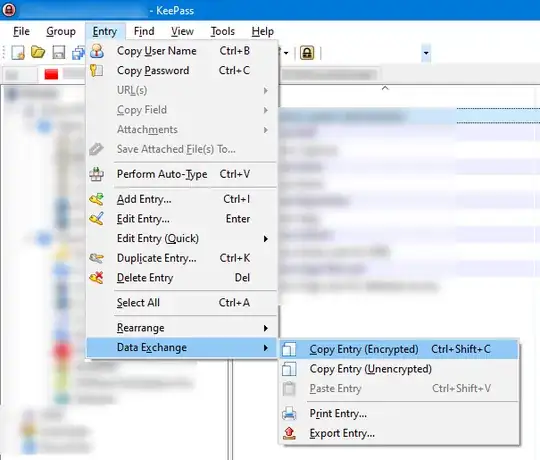The height and width of the screenshot is (460, 540).
Task: Choose Edit Entry...
Action: [x=182, y=219]
